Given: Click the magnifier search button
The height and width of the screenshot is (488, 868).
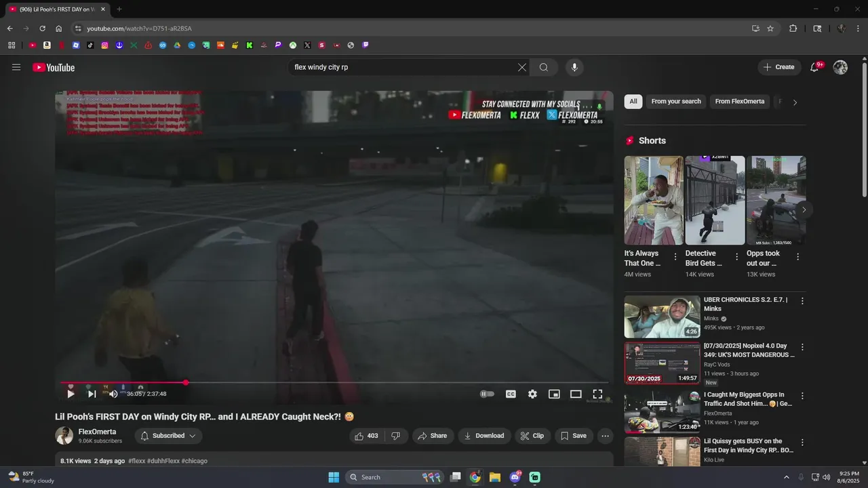Looking at the screenshot, I should [x=544, y=67].
